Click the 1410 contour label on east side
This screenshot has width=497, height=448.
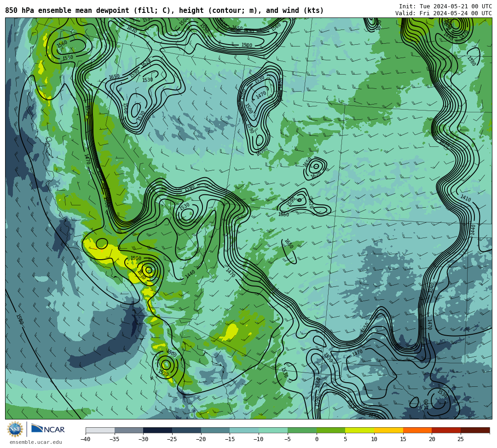point(465,198)
